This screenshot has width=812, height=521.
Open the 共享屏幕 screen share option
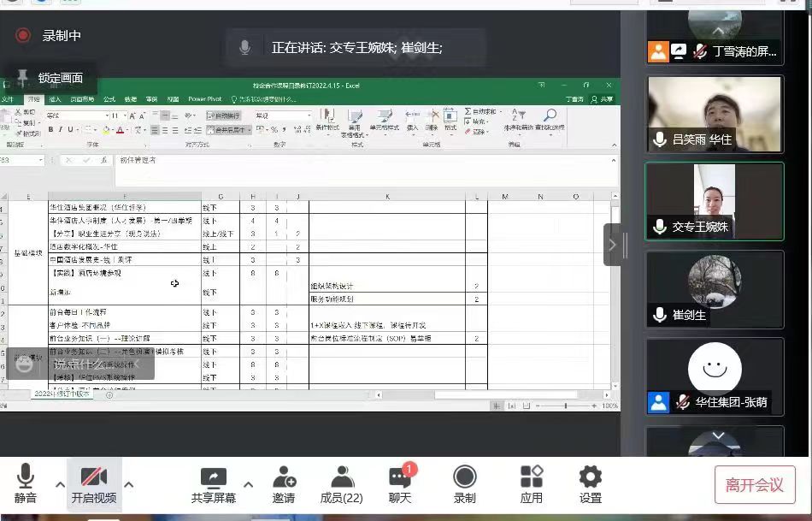click(x=214, y=483)
